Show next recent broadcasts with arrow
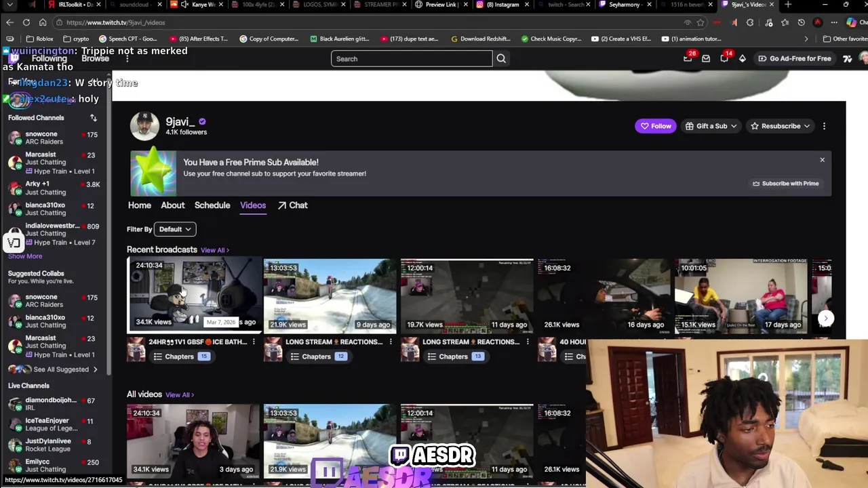The height and width of the screenshot is (488, 868). click(x=825, y=318)
